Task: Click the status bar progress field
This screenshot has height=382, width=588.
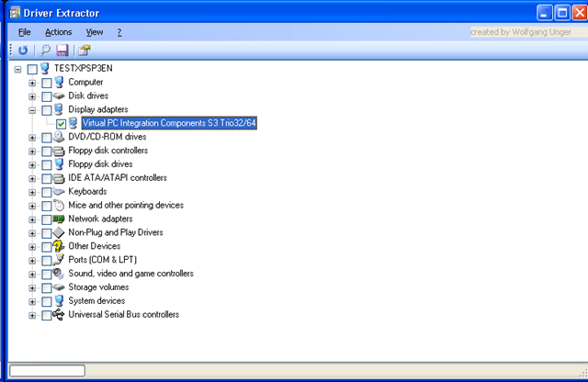Action: coord(47,370)
